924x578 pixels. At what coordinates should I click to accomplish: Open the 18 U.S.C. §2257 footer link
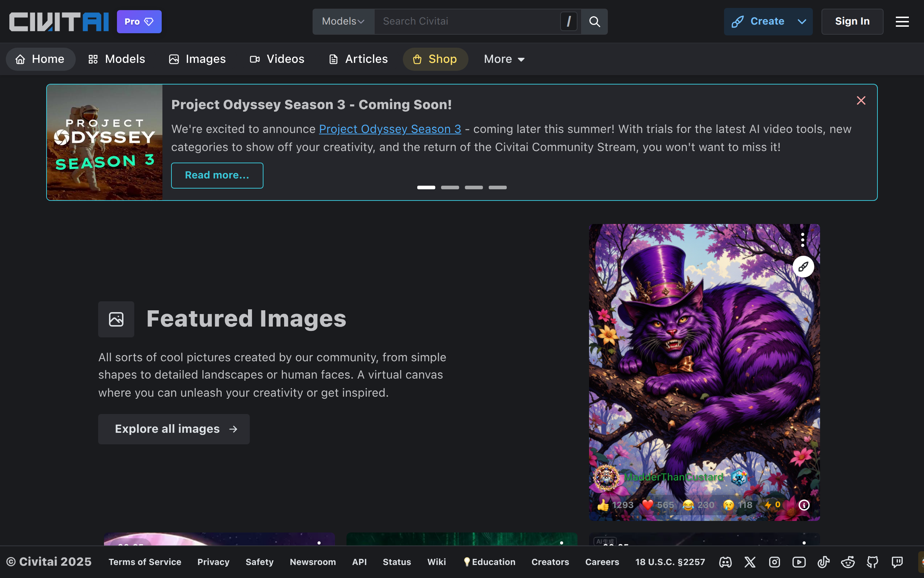670,562
